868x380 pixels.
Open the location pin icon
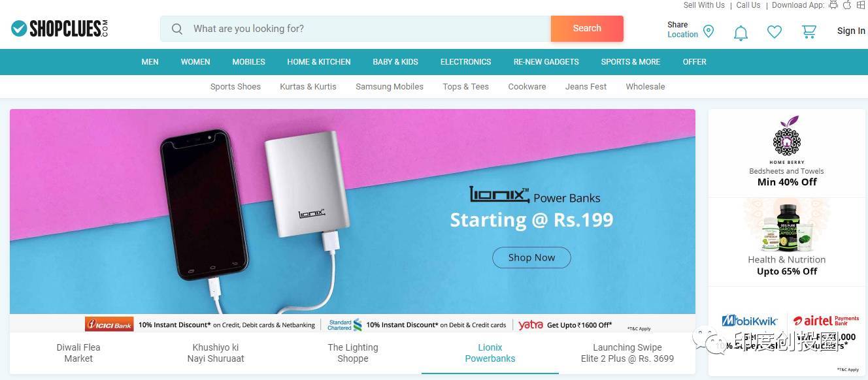pos(709,31)
